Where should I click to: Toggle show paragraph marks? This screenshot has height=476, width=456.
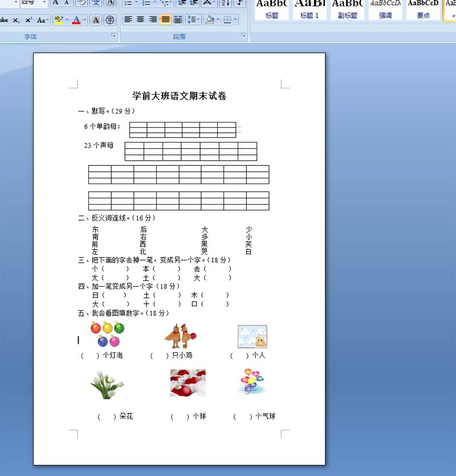[240, 3]
